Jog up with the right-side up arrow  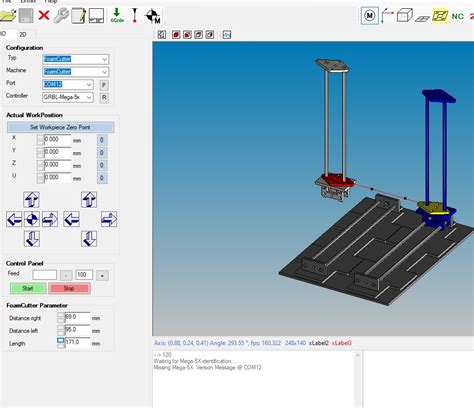pyautogui.click(x=89, y=200)
